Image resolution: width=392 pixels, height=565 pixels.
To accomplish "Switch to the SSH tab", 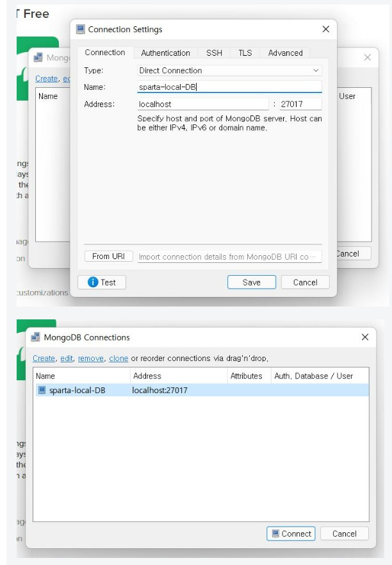I will (x=214, y=53).
